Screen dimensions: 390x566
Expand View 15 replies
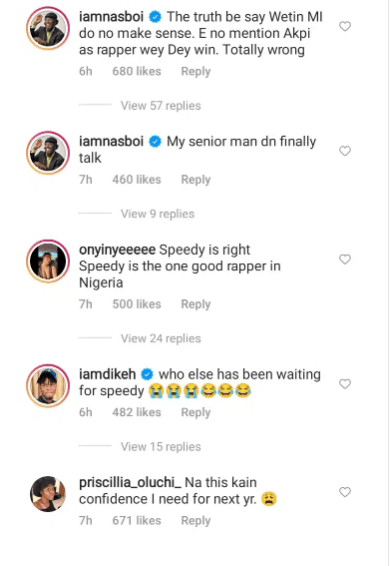click(x=161, y=447)
